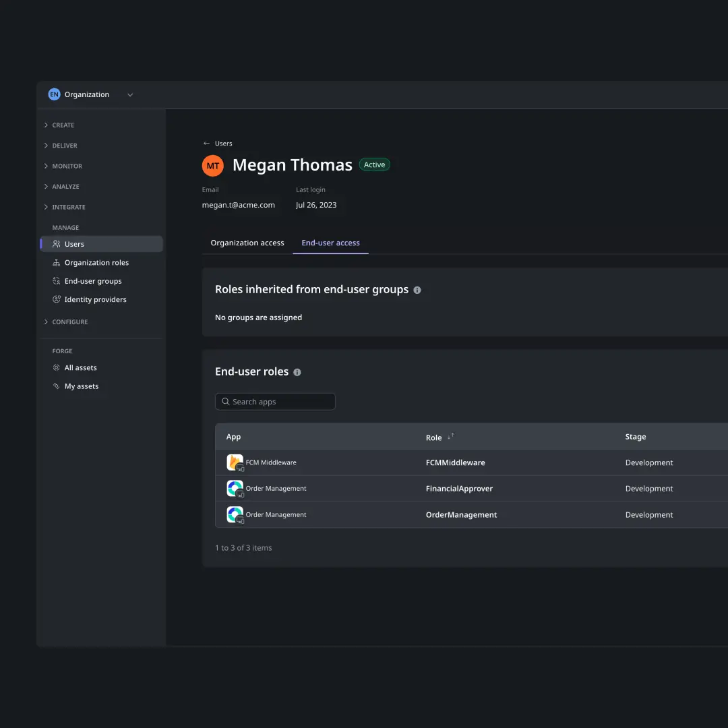The image size is (728, 728).
Task: Click the Identity providers sidebar icon
Action: click(x=57, y=299)
